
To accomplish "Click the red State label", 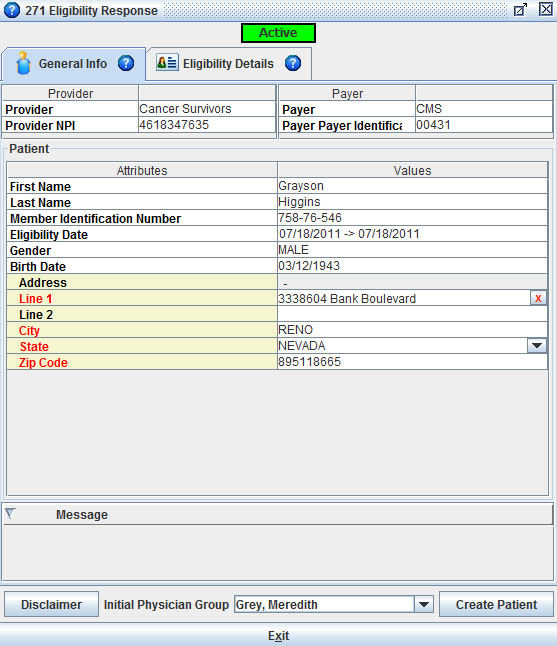I will [x=34, y=346].
